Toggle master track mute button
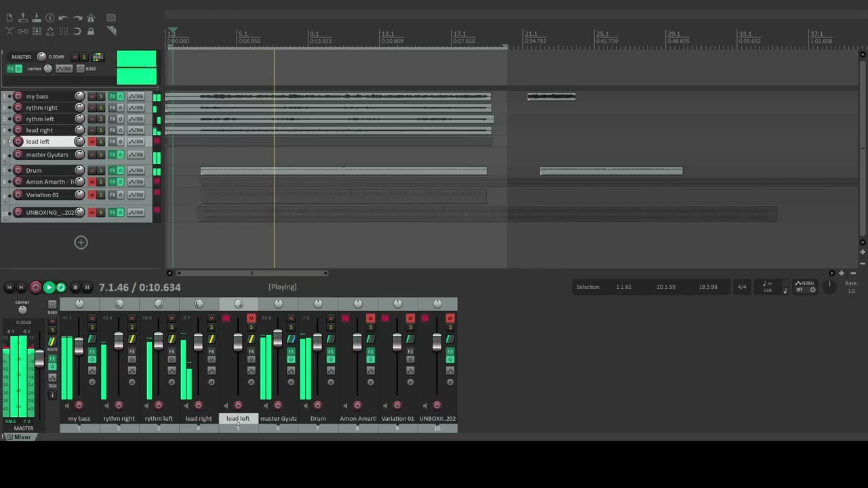The image size is (868, 488). pyautogui.click(x=75, y=57)
